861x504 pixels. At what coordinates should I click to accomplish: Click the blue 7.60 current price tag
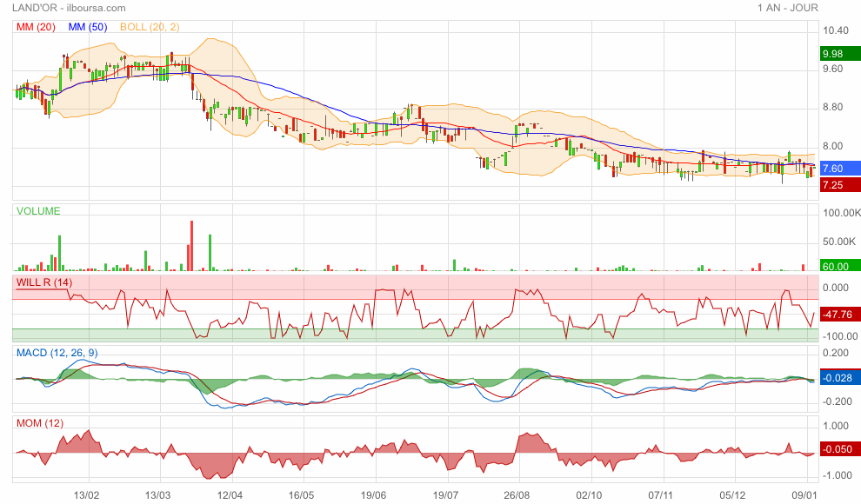pos(840,169)
